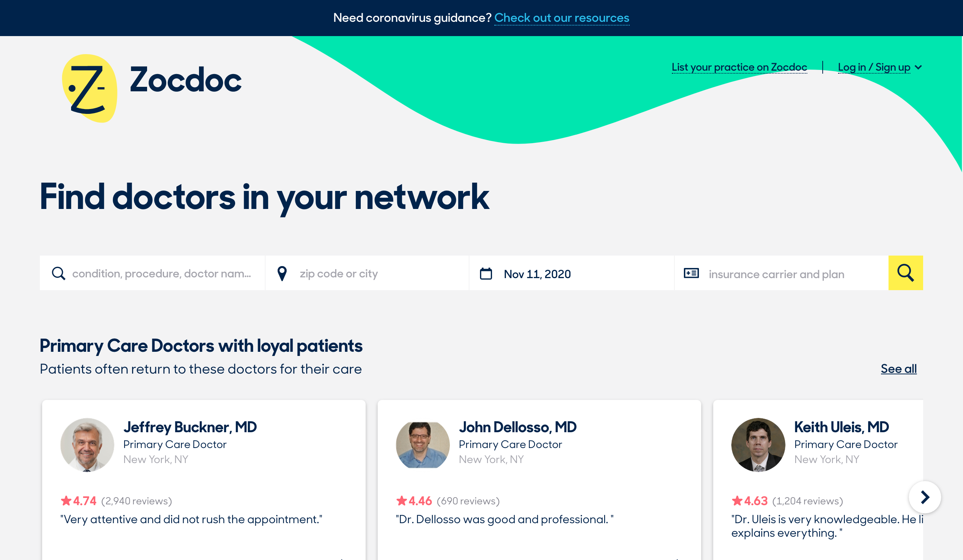Viewport: 963px width, 560px height.
Task: Open See all primary care doctors
Action: [898, 369]
